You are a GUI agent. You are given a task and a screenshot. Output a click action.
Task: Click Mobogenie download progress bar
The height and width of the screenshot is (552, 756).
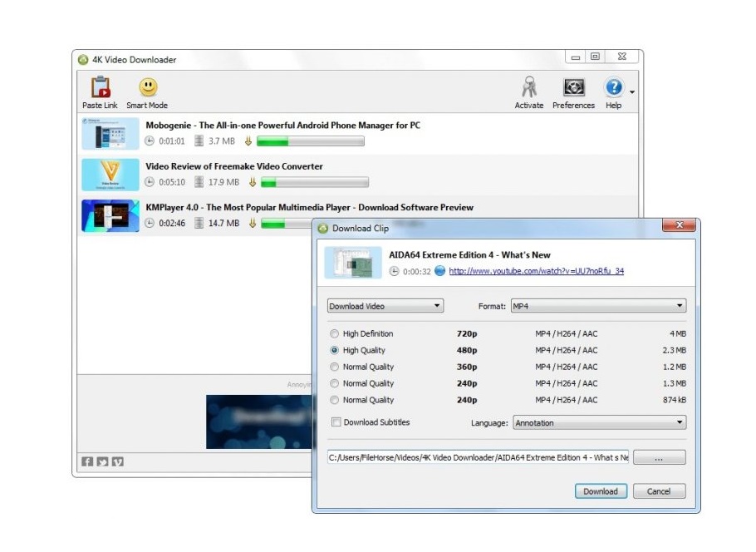click(311, 140)
